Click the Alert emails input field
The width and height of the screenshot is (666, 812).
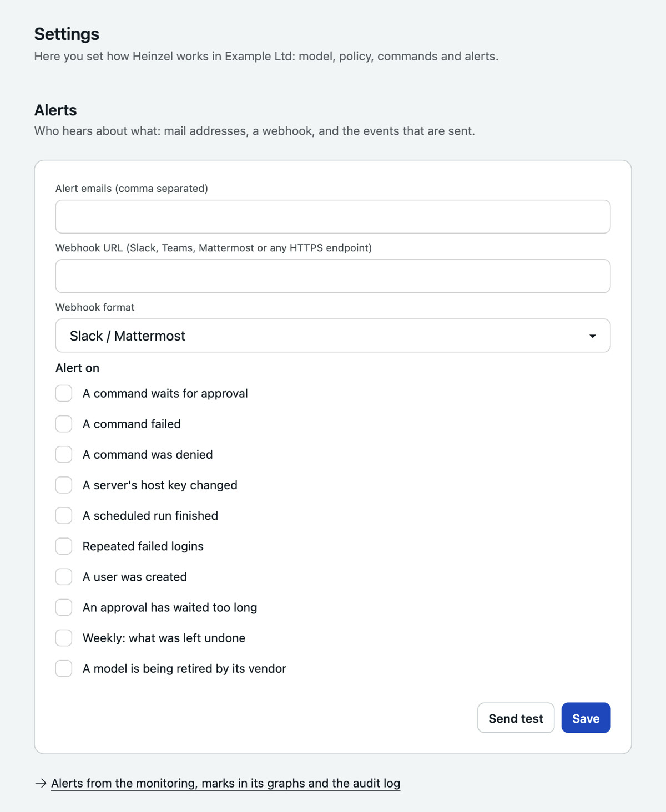(333, 216)
